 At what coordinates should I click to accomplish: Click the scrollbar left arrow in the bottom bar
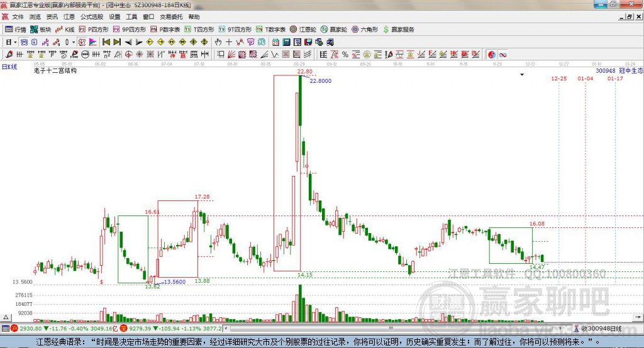(x=226, y=329)
